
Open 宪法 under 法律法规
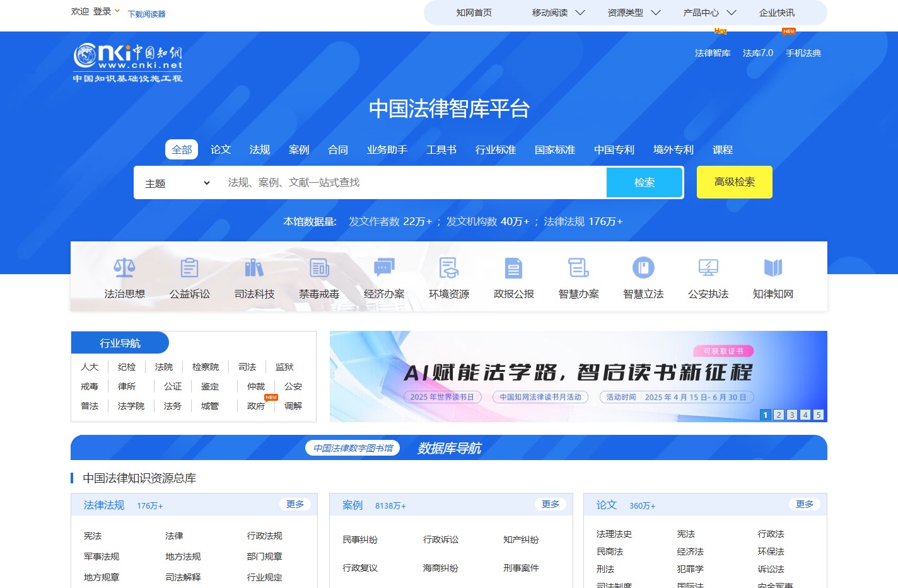(x=93, y=536)
